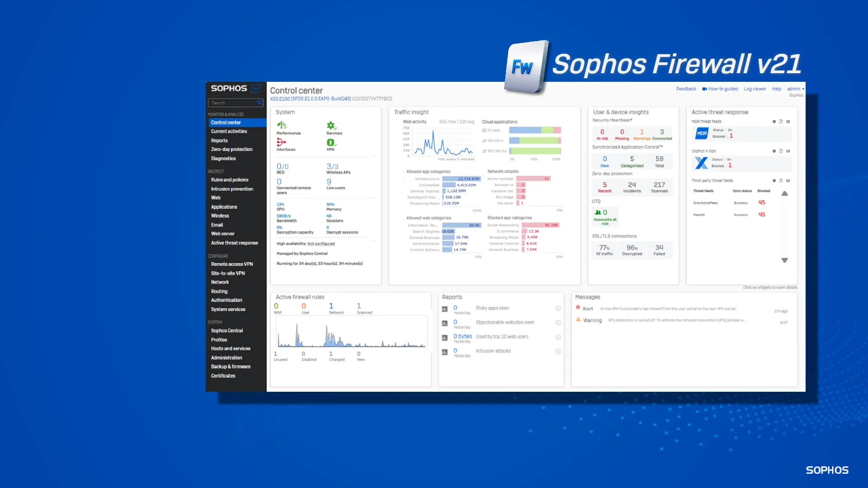The image size is (868, 488).
Task: Open the Services status icon
Action: [330, 126]
